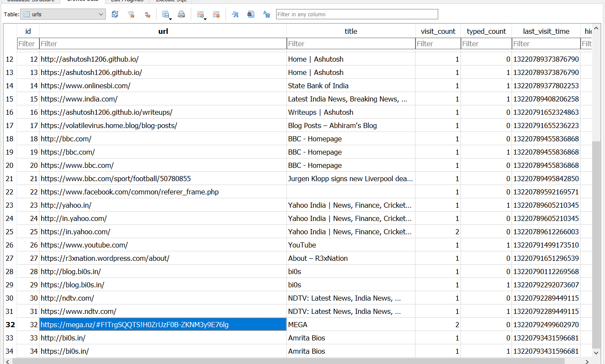Open the find and replace icon

click(x=267, y=14)
